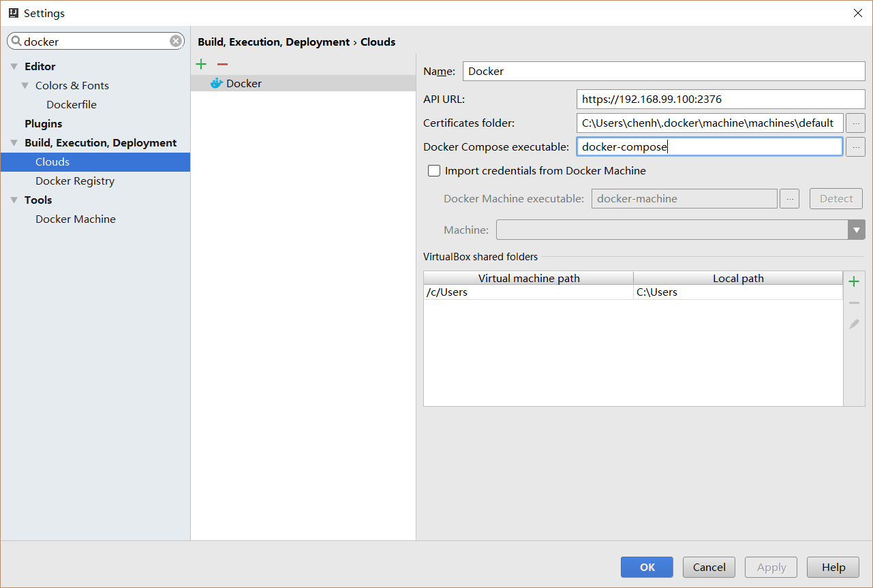
Task: Open the Machine dropdown list
Action: (856, 230)
